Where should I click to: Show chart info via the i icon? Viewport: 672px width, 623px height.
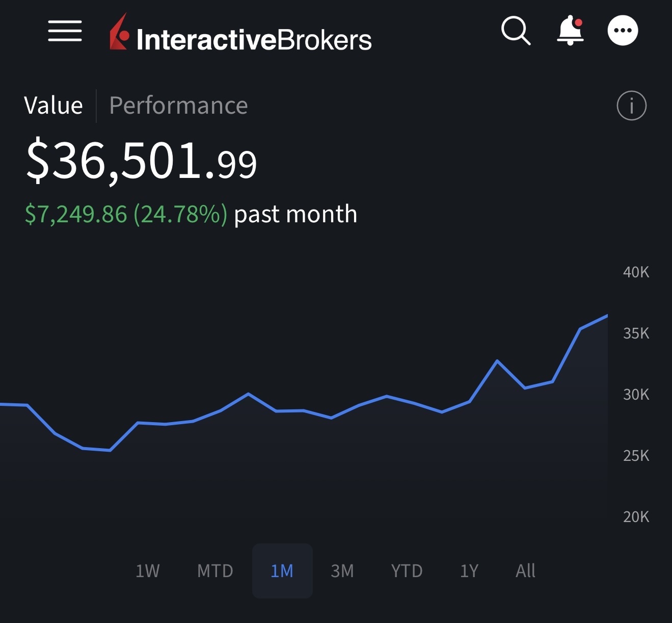click(x=631, y=106)
